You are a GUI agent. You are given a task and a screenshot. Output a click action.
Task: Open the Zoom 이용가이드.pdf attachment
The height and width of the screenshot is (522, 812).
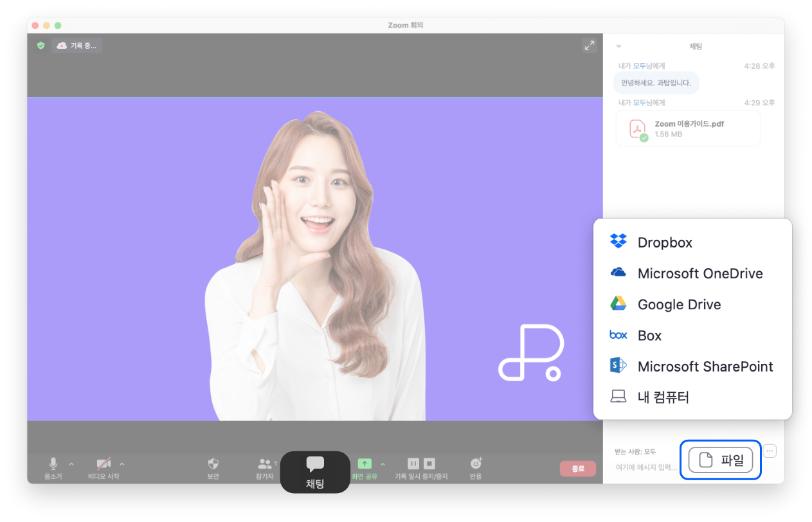click(687, 129)
